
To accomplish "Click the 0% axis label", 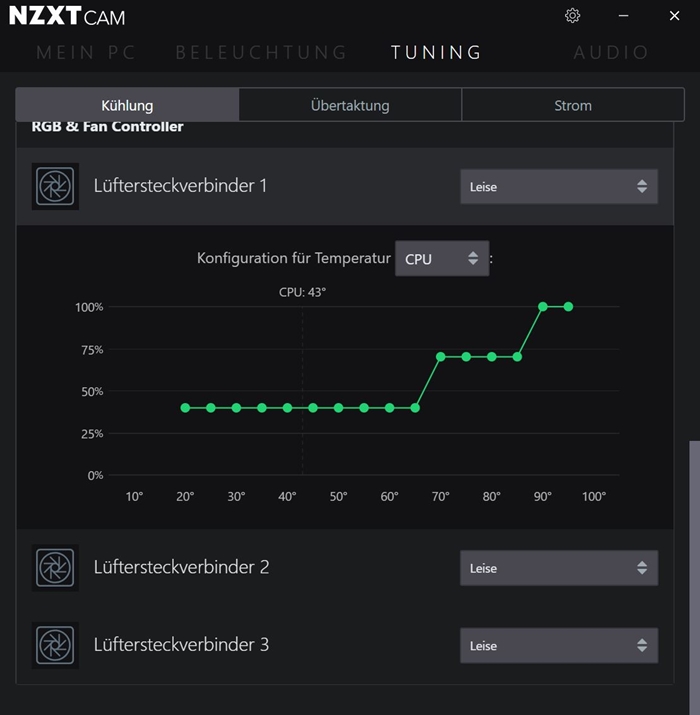I will pyautogui.click(x=95, y=476).
